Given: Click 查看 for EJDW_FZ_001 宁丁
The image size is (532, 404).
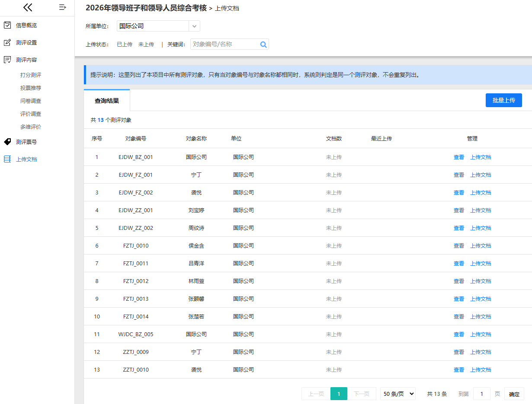Looking at the screenshot, I should (x=459, y=175).
